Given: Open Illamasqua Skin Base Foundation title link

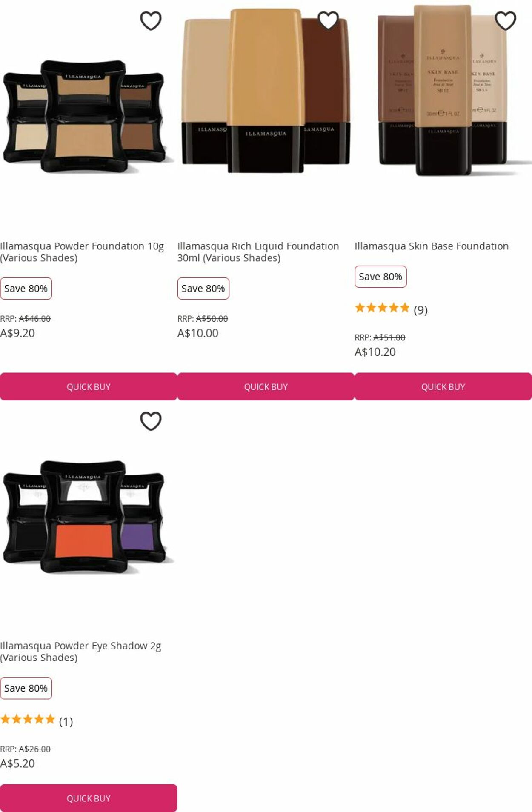Looking at the screenshot, I should tap(432, 246).
